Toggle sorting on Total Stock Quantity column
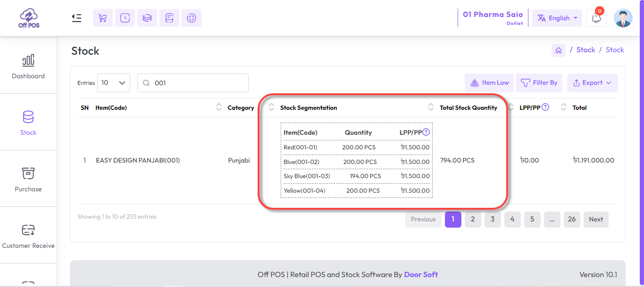Screen dimensions: 644x287 coord(510,107)
